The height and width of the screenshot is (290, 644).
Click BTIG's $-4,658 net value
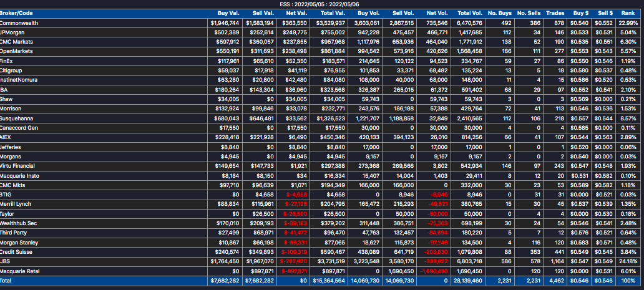(x=298, y=195)
